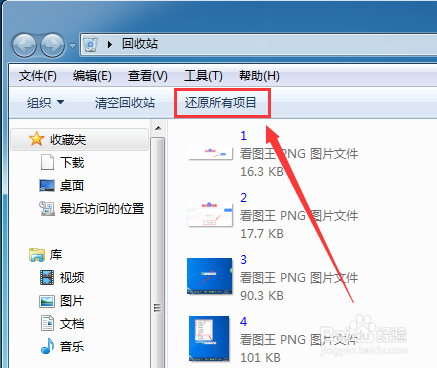Image resolution: width=437 pixels, height=368 pixels.
Task: Select 下载 in favorites
Action: click(72, 163)
